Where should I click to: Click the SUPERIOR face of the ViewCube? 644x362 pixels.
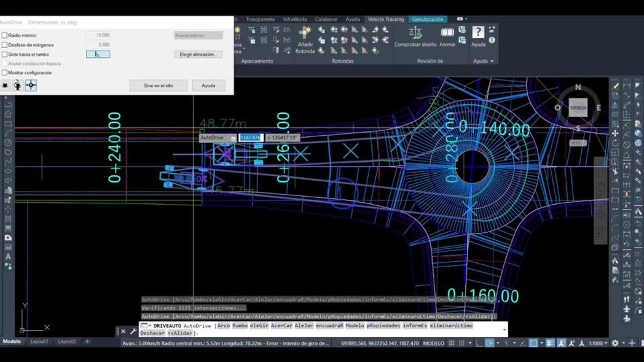point(578,108)
